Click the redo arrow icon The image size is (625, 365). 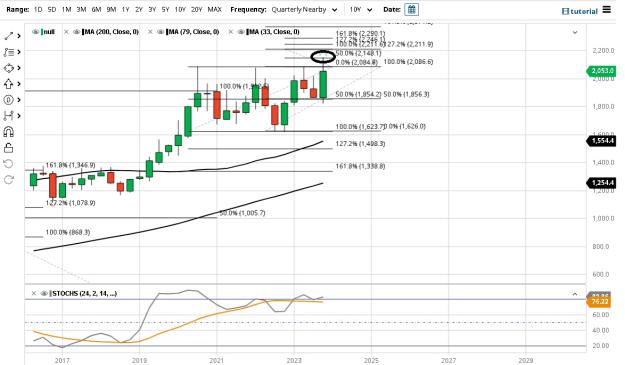click(8, 180)
